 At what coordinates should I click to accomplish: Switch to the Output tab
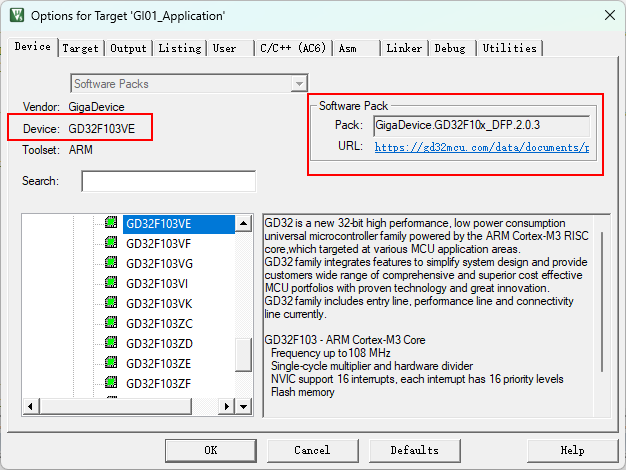tap(128, 48)
